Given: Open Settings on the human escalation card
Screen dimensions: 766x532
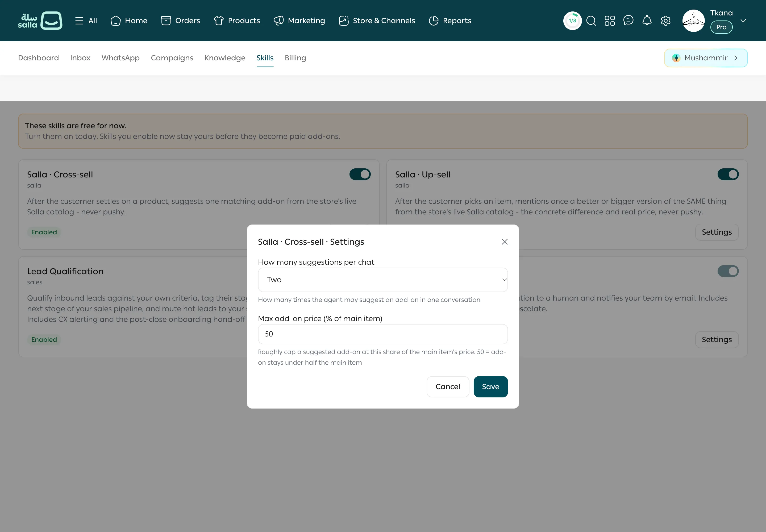Looking at the screenshot, I should pyautogui.click(x=717, y=339).
